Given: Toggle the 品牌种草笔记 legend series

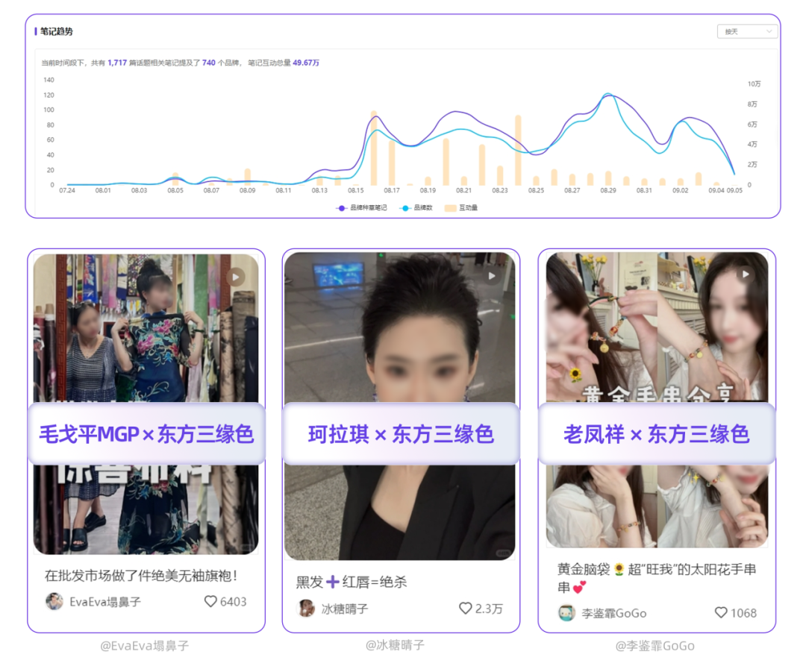Looking at the screenshot, I should [361, 207].
